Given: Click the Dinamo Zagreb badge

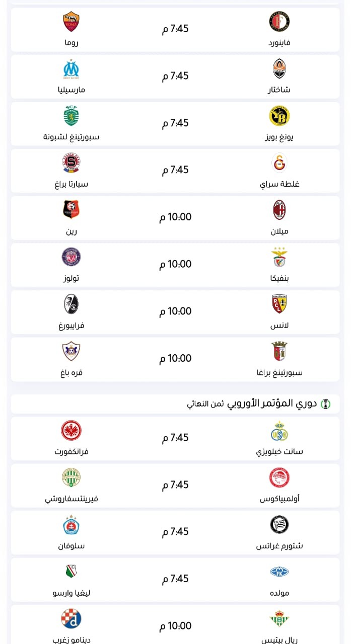Looking at the screenshot, I should [x=71, y=619].
